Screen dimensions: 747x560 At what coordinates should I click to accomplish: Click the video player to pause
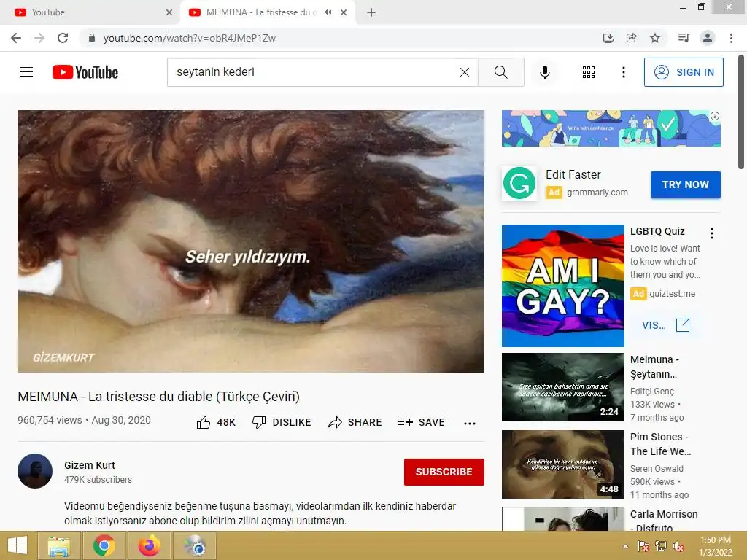point(251,241)
